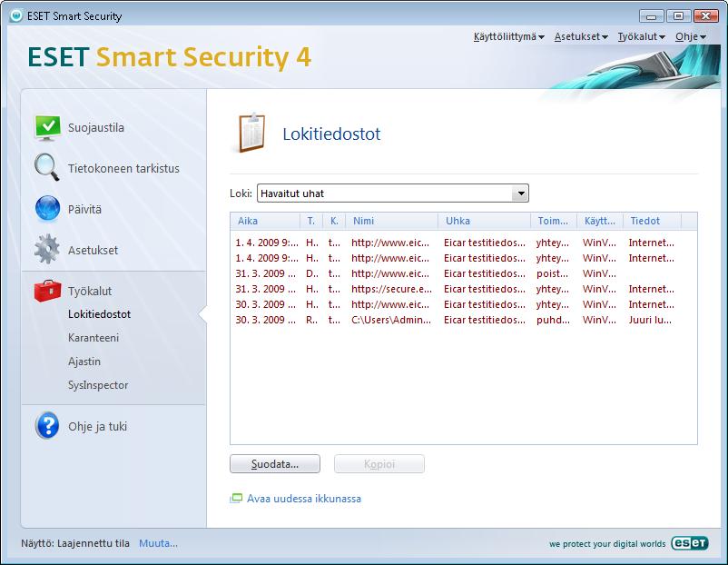
Task: Open Asetukset in the sidebar
Action: (x=93, y=251)
